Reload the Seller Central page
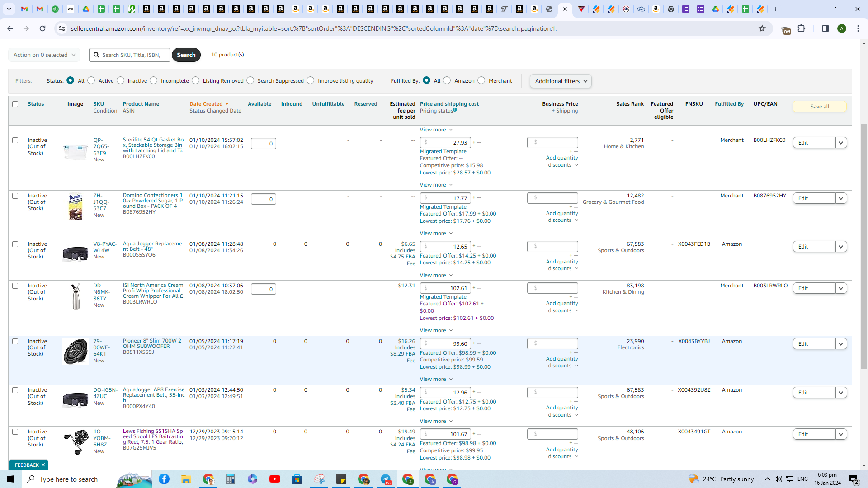The height and width of the screenshot is (488, 868). tap(42, 28)
